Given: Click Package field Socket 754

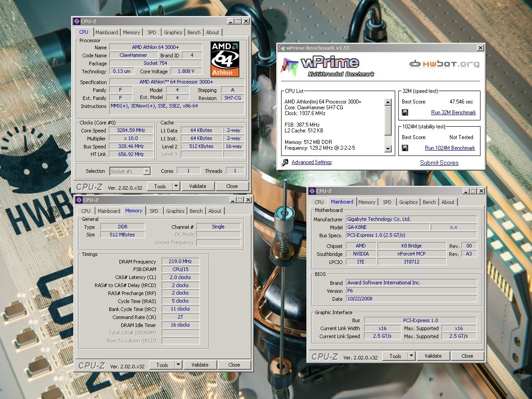Looking at the screenshot, I should pyautogui.click(x=155, y=63).
